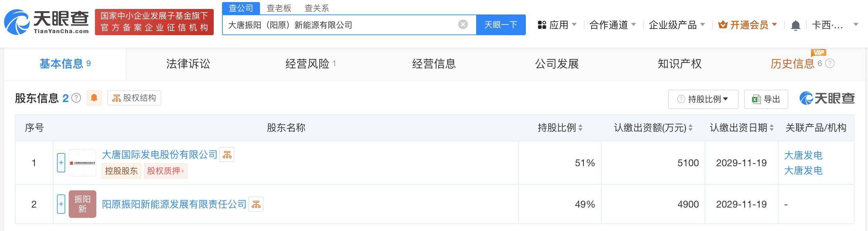Click the 大唐国际发电 company logo thumbnail
Image resolution: width=868 pixels, height=231 pixels.
pyautogui.click(x=82, y=163)
